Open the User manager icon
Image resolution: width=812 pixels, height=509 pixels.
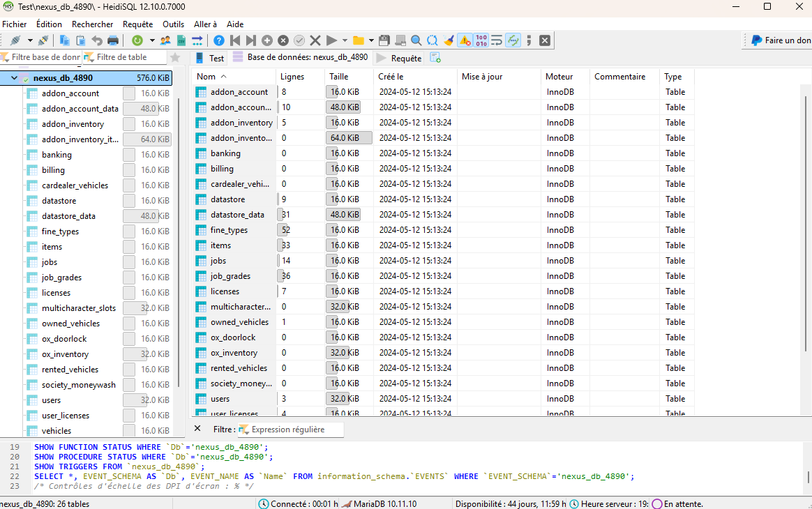[165, 40]
